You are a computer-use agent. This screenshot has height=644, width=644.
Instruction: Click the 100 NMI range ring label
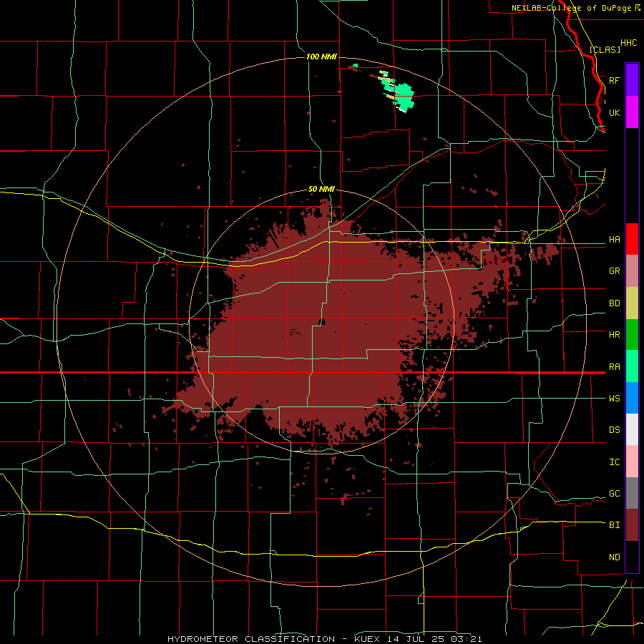click(x=321, y=57)
